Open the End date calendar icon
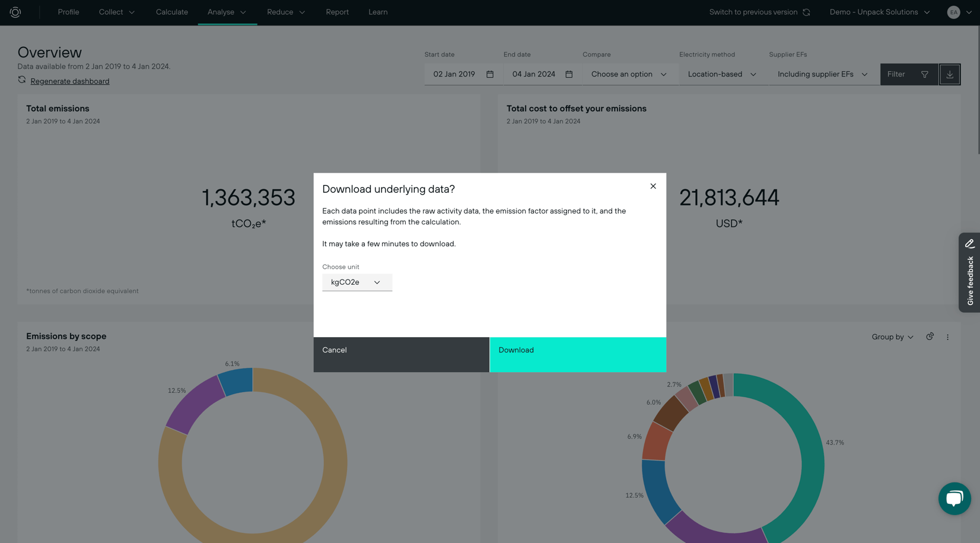 click(568, 74)
